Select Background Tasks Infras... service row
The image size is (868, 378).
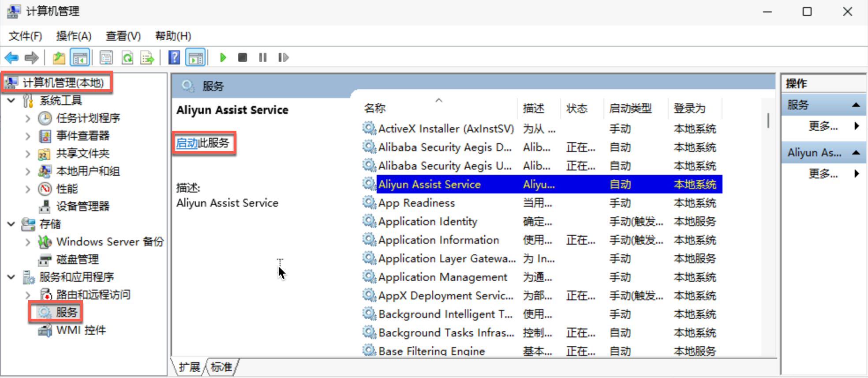[x=542, y=333]
